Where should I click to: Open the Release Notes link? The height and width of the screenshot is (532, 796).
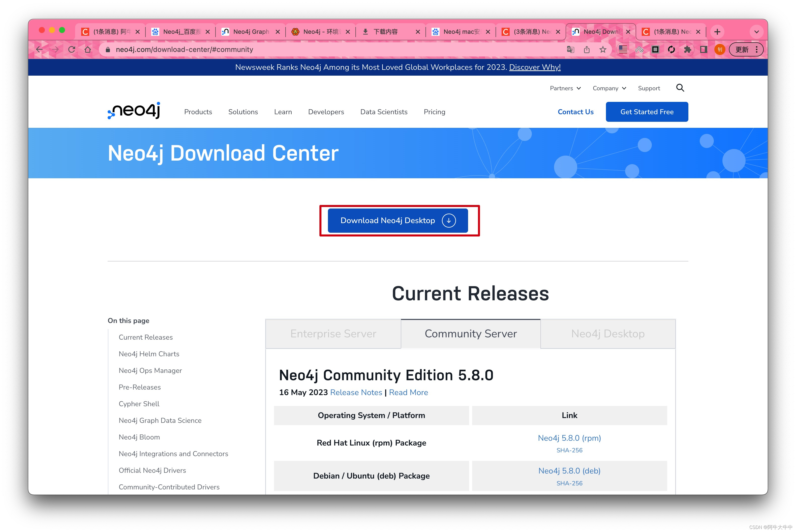pyautogui.click(x=356, y=392)
